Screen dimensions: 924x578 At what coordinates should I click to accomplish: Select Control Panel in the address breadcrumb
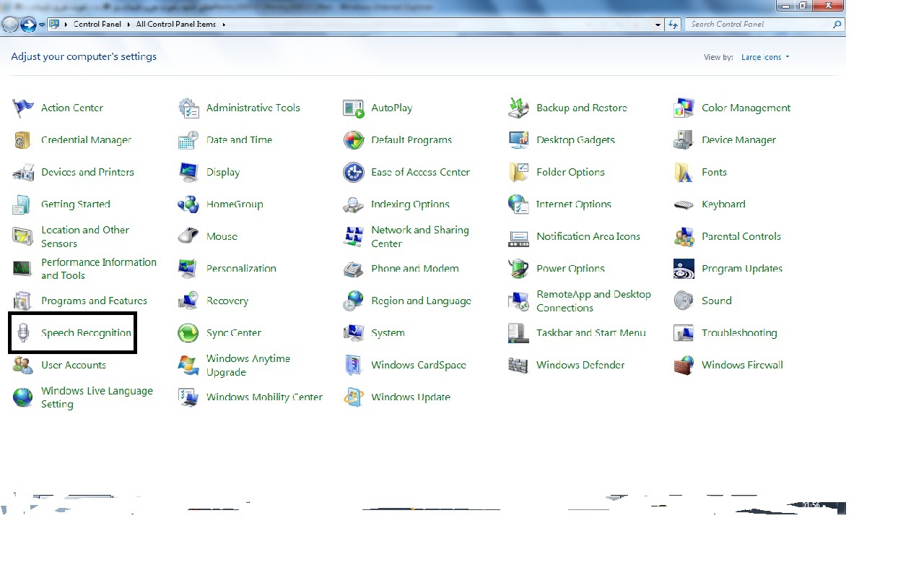(97, 25)
